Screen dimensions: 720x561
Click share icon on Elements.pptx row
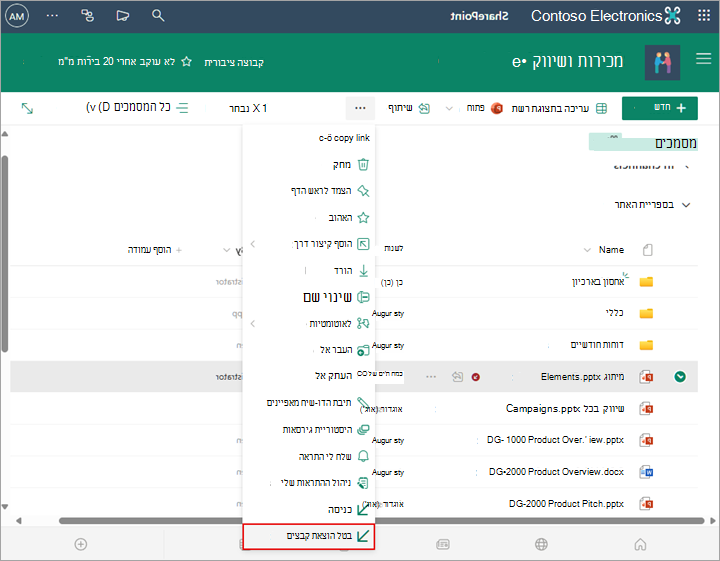[457, 377]
